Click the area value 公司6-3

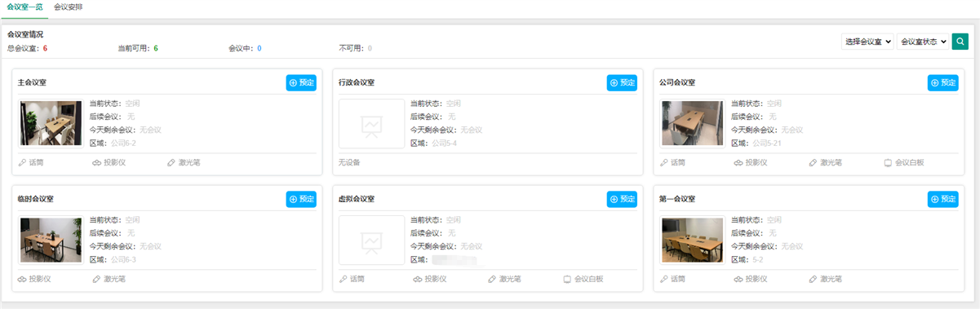123,260
